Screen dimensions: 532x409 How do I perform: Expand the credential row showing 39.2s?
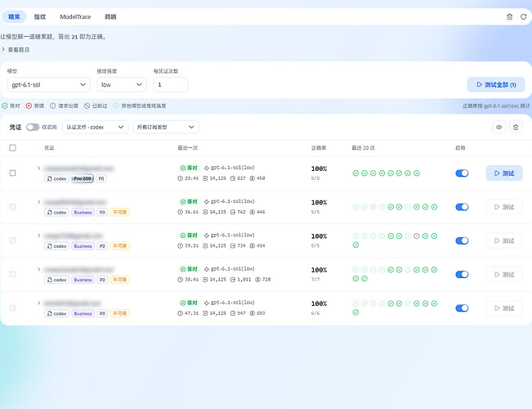pyautogui.click(x=38, y=236)
